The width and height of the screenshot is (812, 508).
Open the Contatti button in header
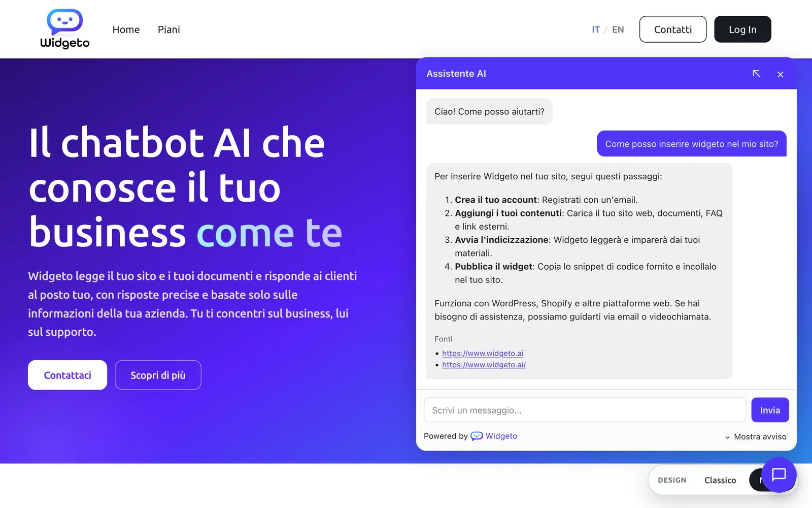[673, 29]
